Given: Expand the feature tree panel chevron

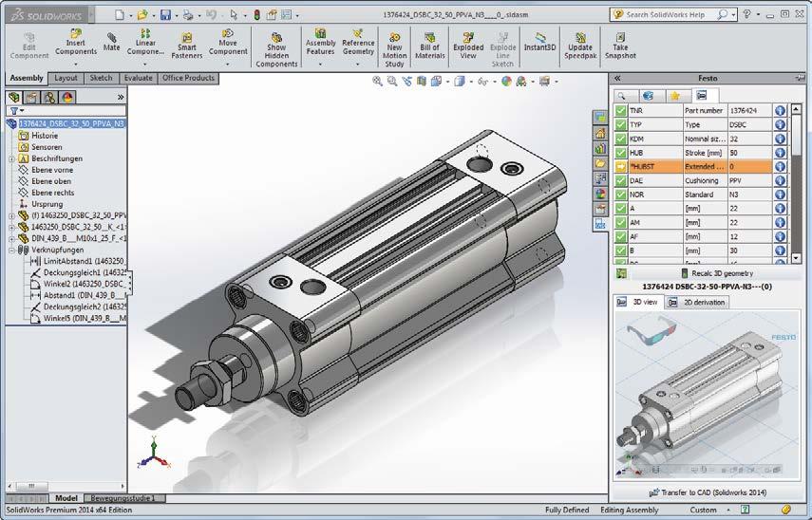Looking at the screenshot, I should [121, 97].
